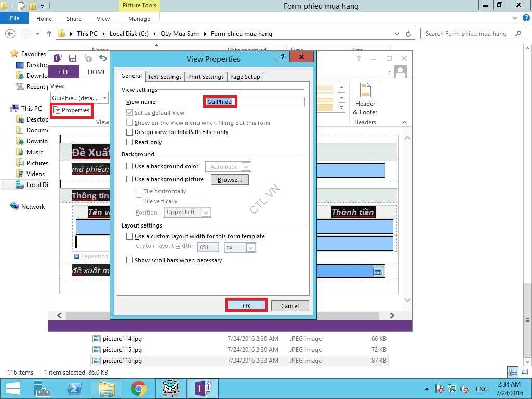Toggle Show scroll bars when necessary
The height and width of the screenshot is (399, 532).
pyautogui.click(x=130, y=260)
